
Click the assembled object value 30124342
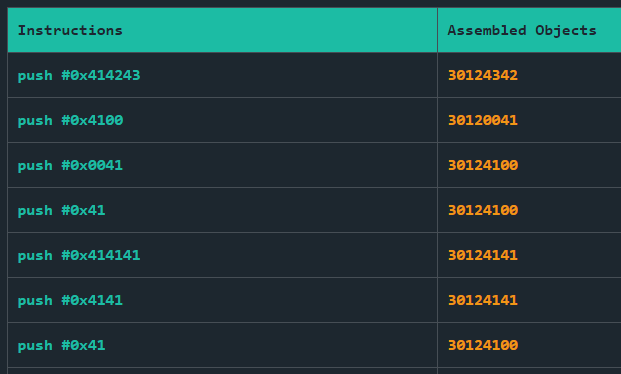point(482,75)
